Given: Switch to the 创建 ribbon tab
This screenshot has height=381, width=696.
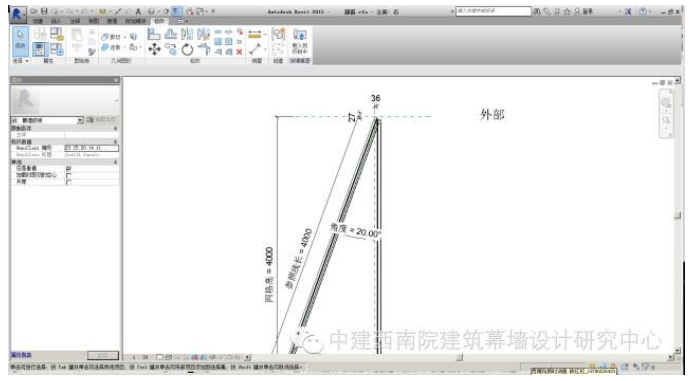Looking at the screenshot, I should tap(38, 21).
